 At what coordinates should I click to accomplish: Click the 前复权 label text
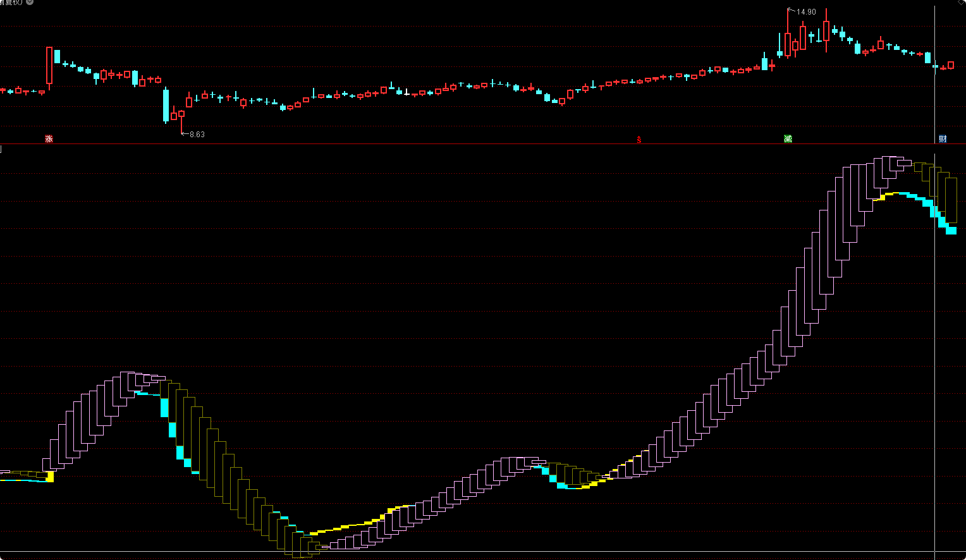pos(11,3)
